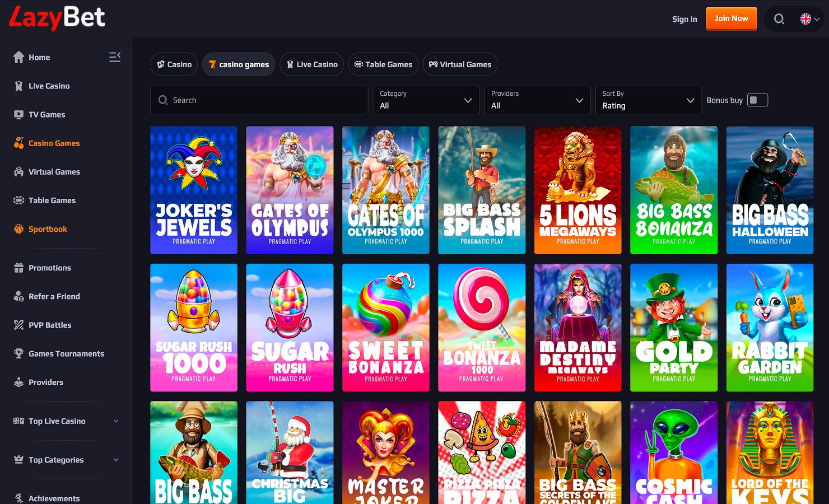829x504 pixels.
Task: Open Gates of Olympus 1000 thumbnail
Action: pos(386,190)
